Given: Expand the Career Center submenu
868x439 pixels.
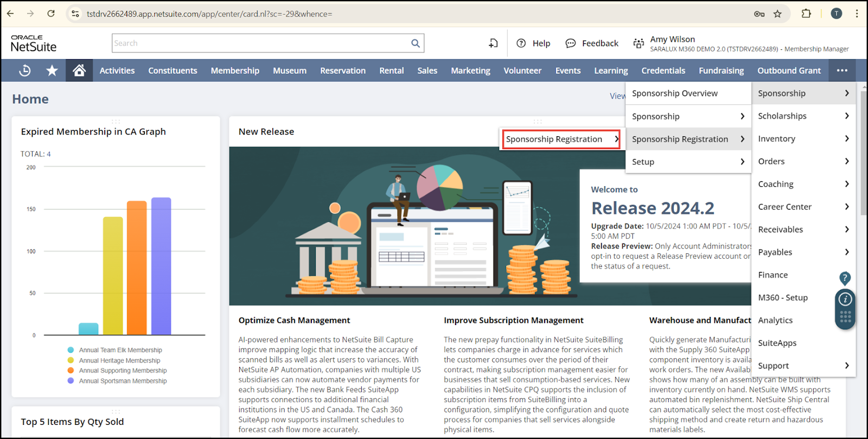Looking at the screenshot, I should [847, 207].
